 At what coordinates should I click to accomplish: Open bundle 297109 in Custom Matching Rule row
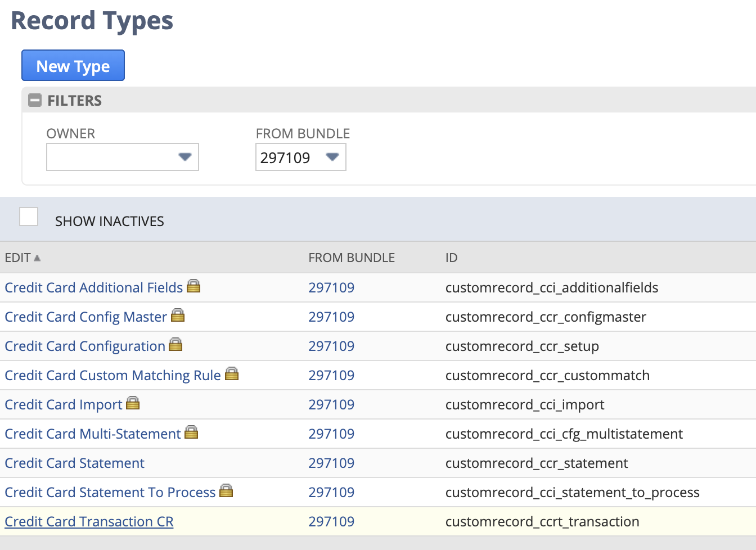coord(331,375)
